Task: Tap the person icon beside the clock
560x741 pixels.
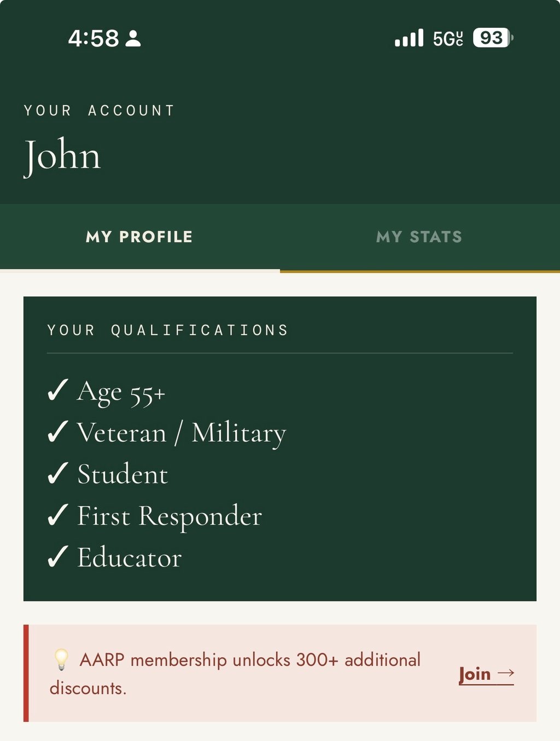Action: click(133, 38)
